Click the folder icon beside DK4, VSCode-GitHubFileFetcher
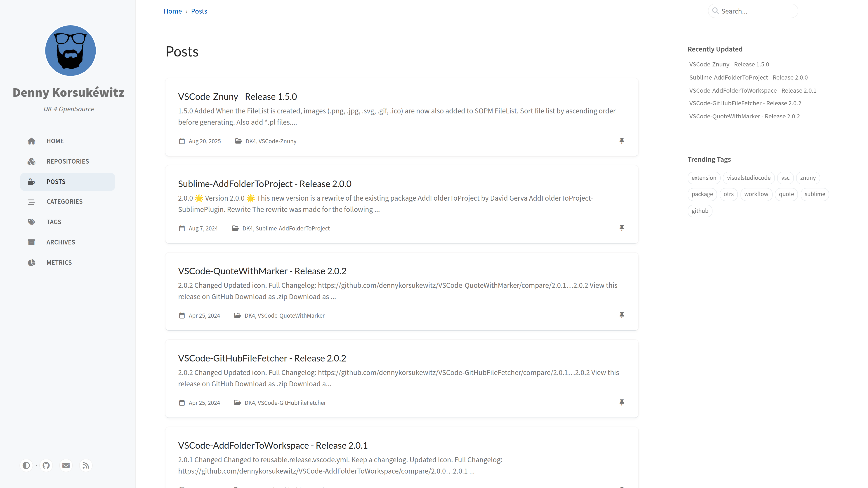Image resolution: width=868 pixels, height=488 pixels. click(x=238, y=403)
